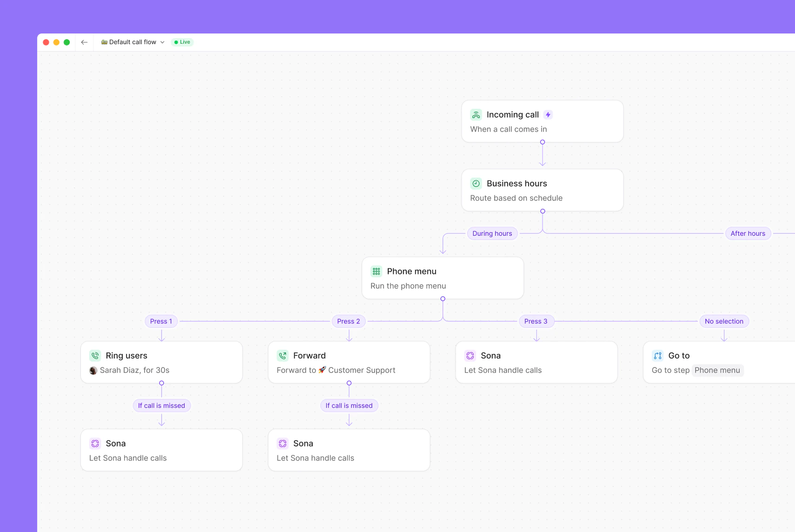The width and height of the screenshot is (795, 532).
Task: Click the Sona icon on the Press 3 node
Action: (471, 355)
